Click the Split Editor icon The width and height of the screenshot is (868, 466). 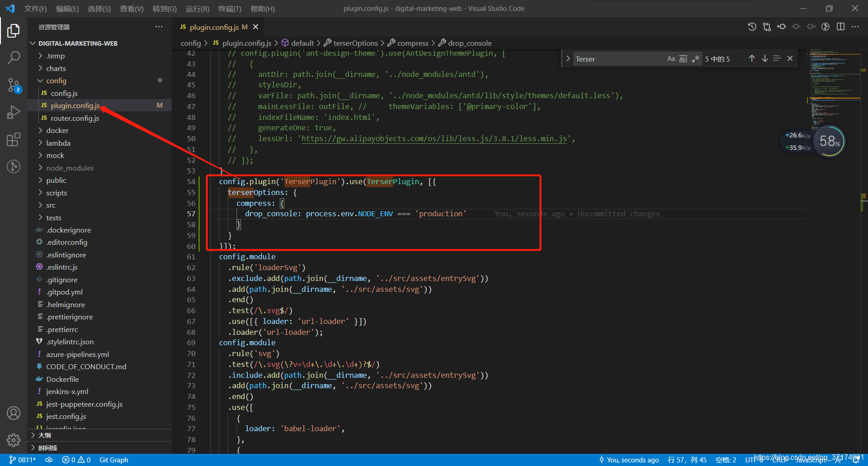841,27
